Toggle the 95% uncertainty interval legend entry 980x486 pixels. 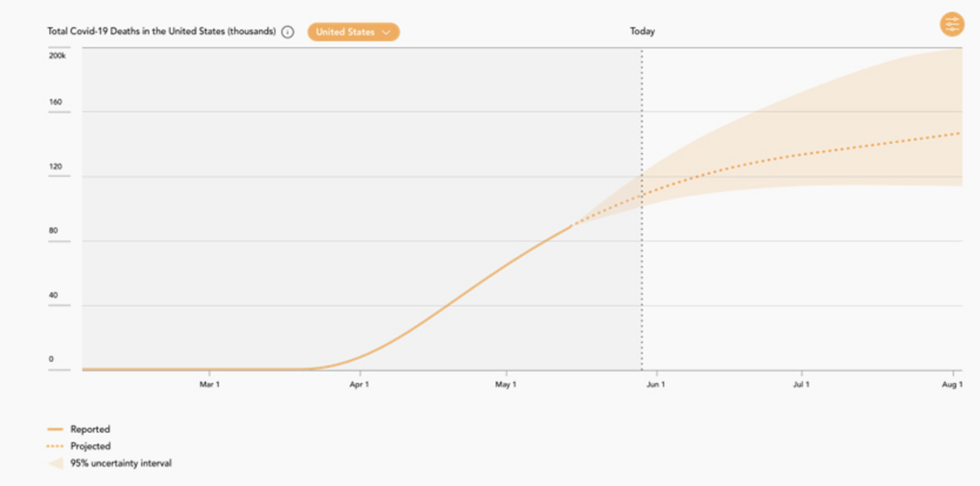pyautogui.click(x=121, y=463)
